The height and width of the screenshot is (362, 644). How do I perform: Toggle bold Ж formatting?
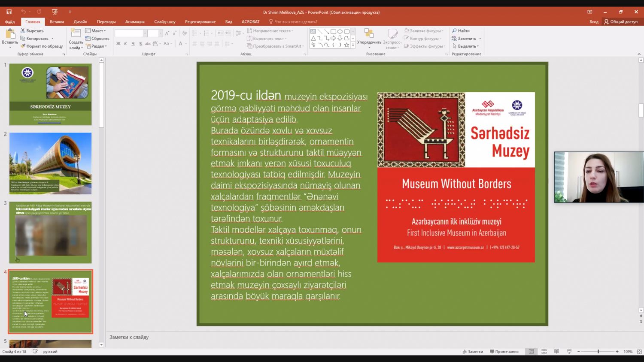pos(118,44)
